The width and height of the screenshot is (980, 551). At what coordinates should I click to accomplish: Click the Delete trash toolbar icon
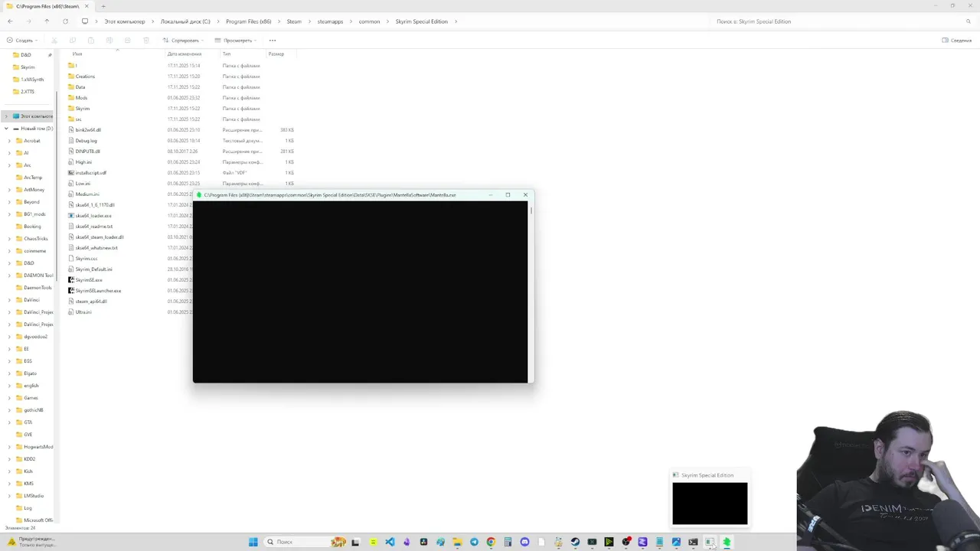pyautogui.click(x=145, y=41)
